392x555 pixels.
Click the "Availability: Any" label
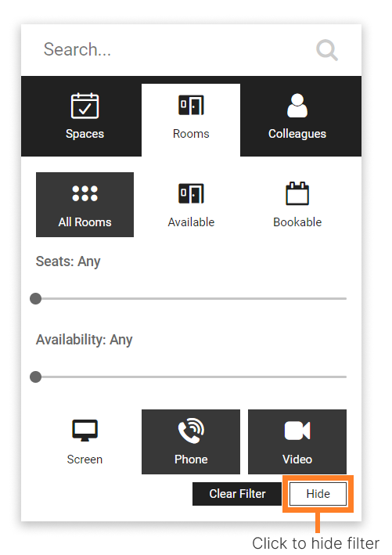coord(85,340)
